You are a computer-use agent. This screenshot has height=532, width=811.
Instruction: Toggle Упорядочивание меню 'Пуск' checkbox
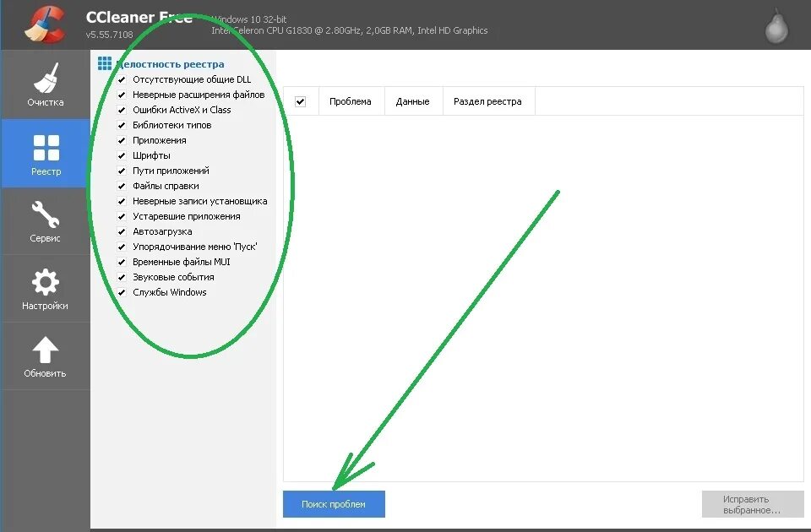pyautogui.click(x=122, y=247)
